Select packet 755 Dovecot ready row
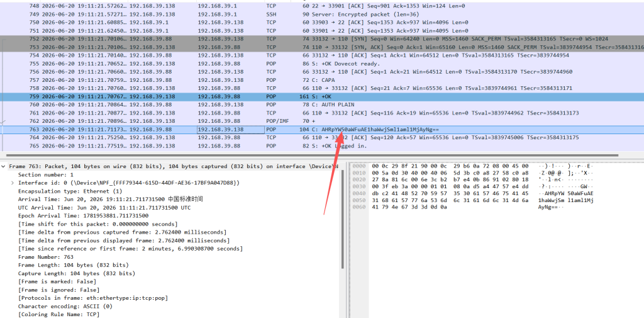 pos(322,64)
